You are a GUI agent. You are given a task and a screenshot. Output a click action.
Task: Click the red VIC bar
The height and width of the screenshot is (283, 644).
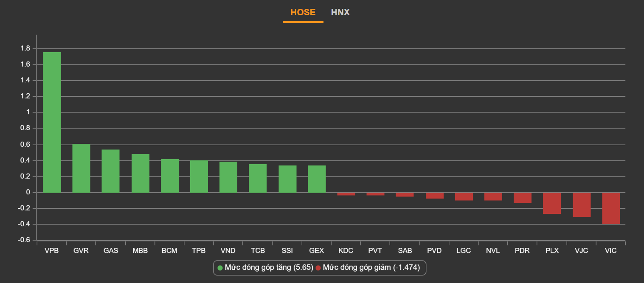pyautogui.click(x=611, y=208)
